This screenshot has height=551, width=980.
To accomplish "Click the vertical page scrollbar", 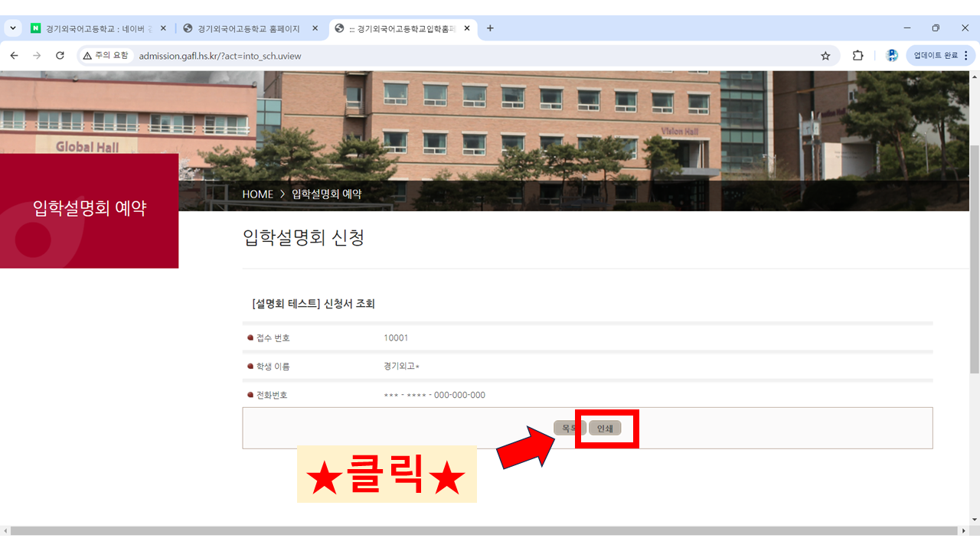I will tap(974, 260).
